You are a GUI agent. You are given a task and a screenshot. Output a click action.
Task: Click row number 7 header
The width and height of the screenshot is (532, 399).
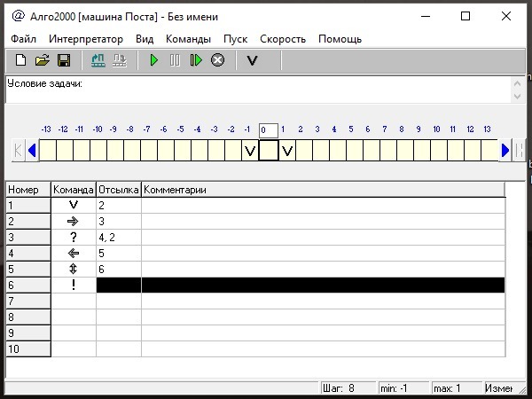pos(28,301)
